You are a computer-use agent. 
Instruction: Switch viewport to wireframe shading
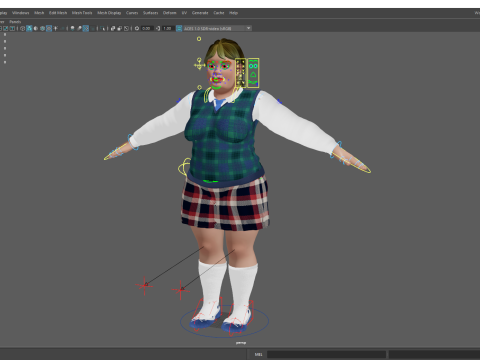pos(23,28)
